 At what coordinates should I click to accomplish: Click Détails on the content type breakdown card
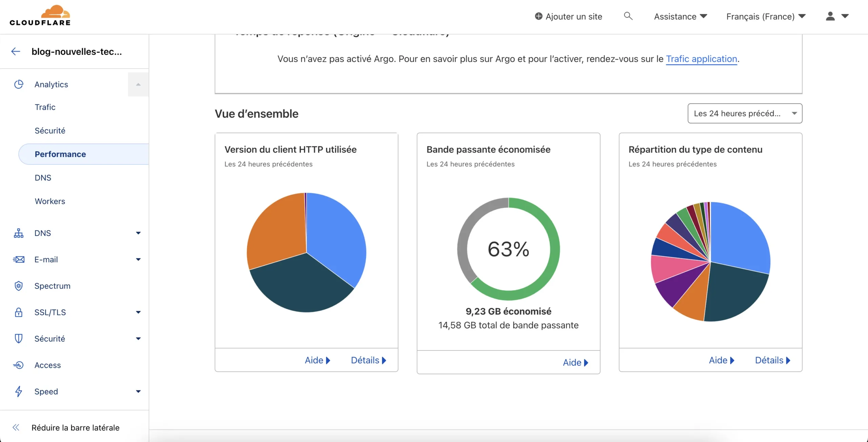773,360
